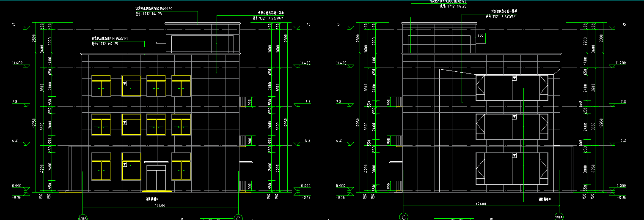Image resolution: width=644 pixels, height=220 pixels.
Task: Click the entrance double door in the left elevation
Action: pos(156,178)
